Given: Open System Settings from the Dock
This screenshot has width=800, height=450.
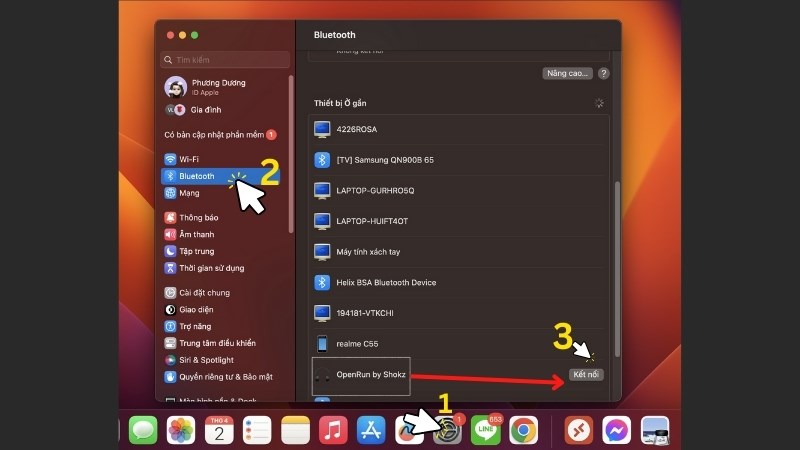Looking at the screenshot, I should click(447, 430).
